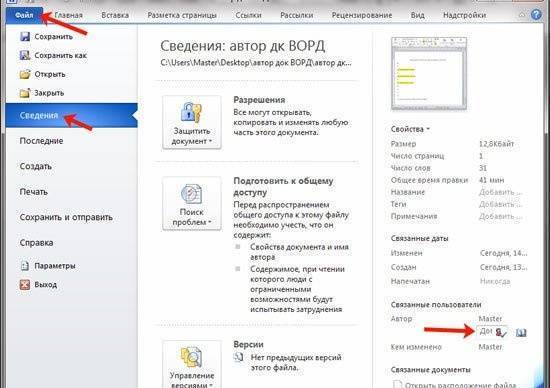Click the Manage Versions magnifier icon
Viewport: 550px width, 388px height.
[x=191, y=357]
